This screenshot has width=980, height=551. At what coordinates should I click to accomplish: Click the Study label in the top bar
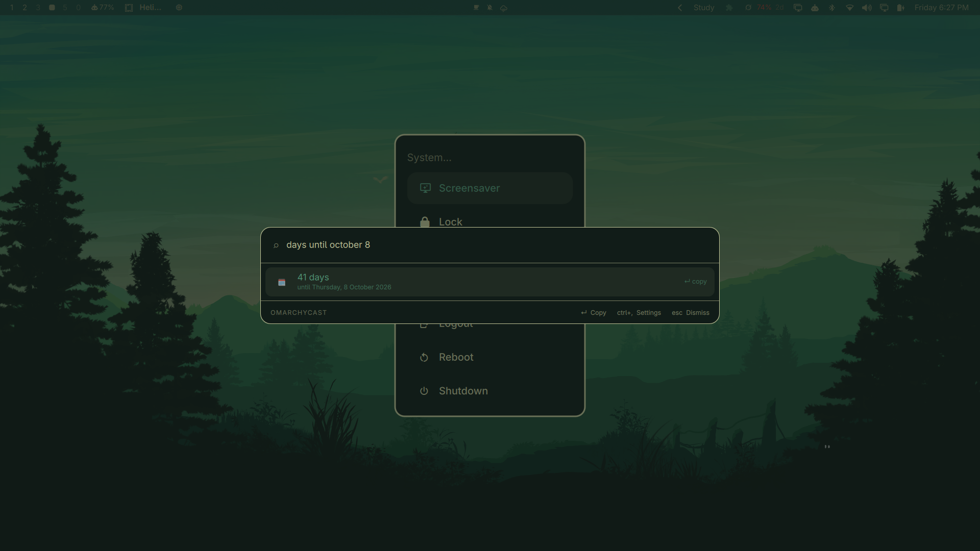pos(704,8)
